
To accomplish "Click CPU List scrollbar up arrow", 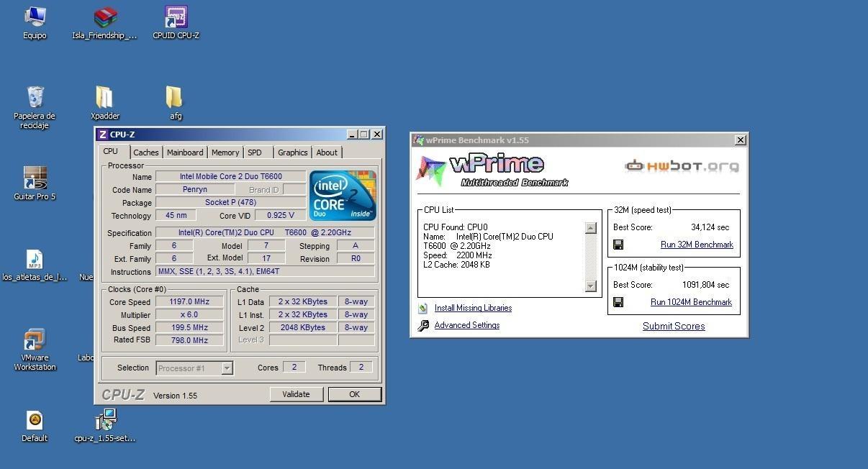I will (591, 228).
